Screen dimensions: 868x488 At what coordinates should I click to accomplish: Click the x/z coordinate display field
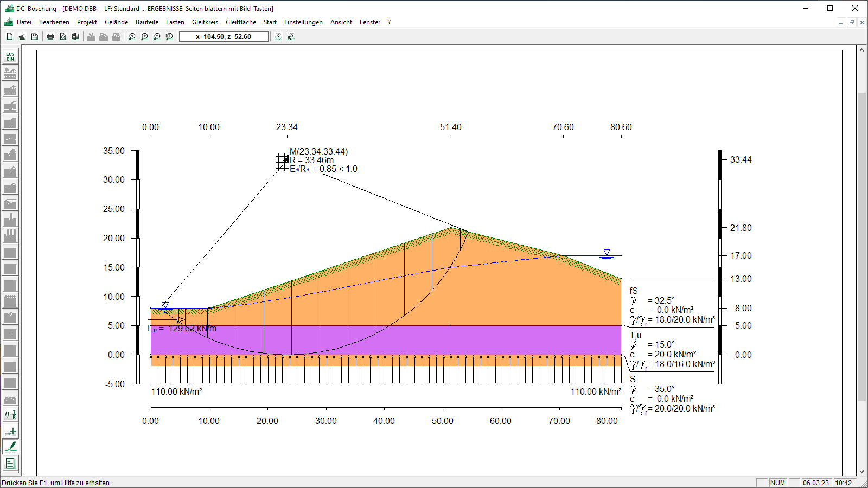coord(224,37)
